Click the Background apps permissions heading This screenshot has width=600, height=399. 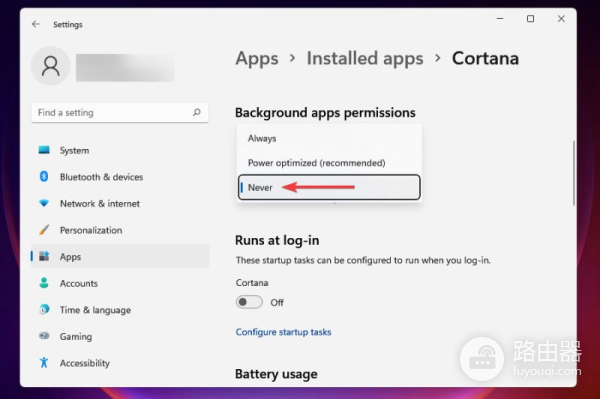point(325,112)
